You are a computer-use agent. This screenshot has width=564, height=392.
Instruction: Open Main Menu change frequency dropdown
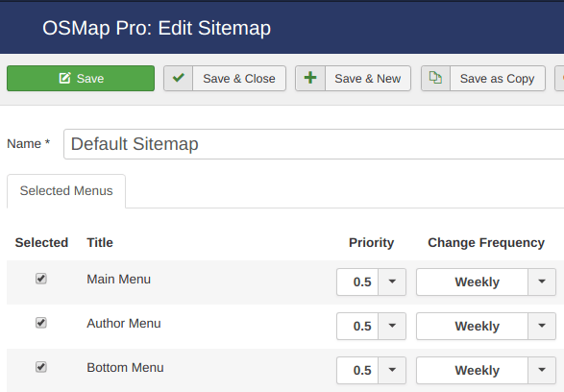pyautogui.click(x=486, y=282)
